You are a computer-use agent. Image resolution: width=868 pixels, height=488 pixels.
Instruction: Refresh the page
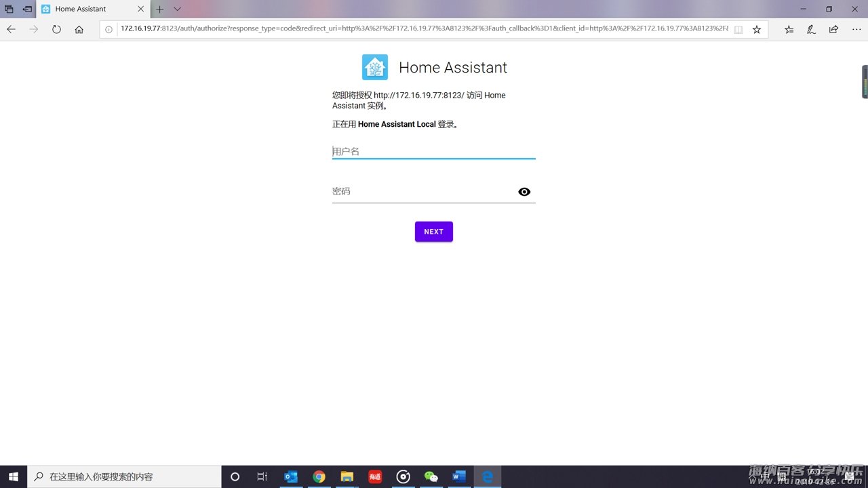[x=56, y=29]
